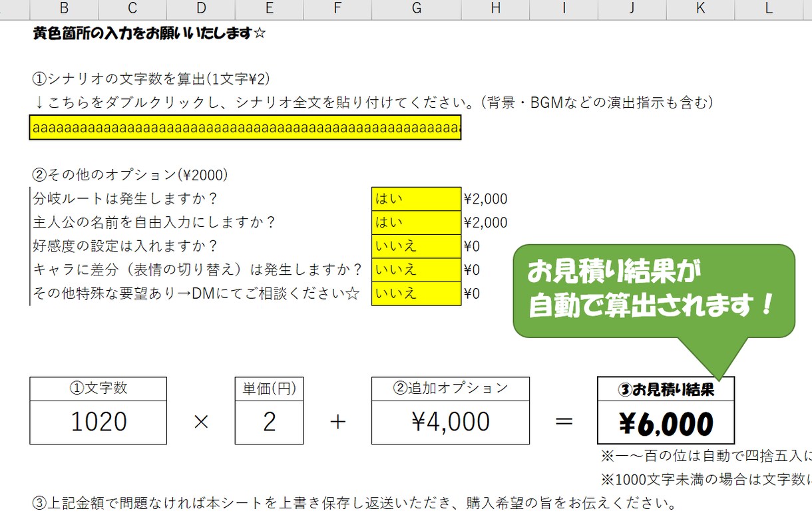The image size is (812, 513).
Task: Click ¥0 beside その他特殊な要望 row
Action: pyautogui.click(x=471, y=293)
